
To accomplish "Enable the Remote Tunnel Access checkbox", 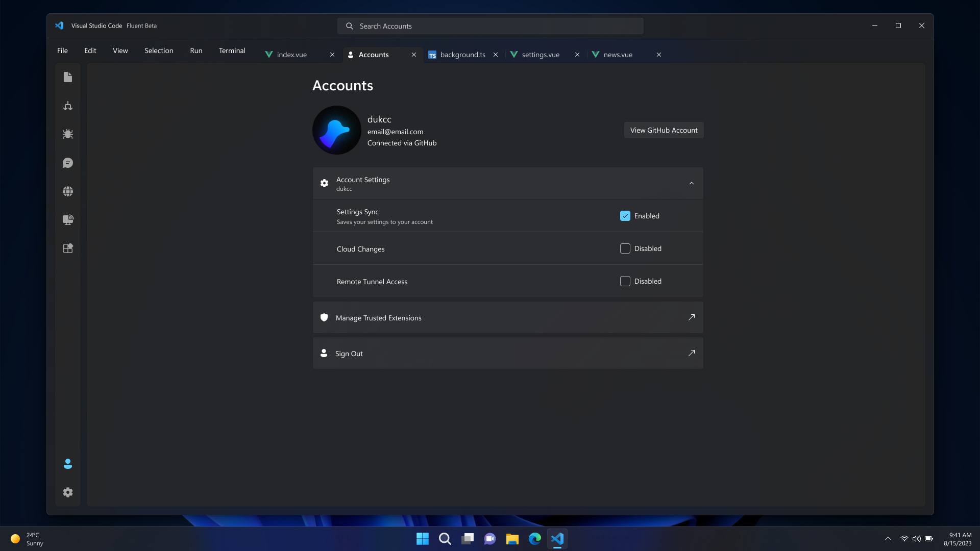I will click(625, 281).
